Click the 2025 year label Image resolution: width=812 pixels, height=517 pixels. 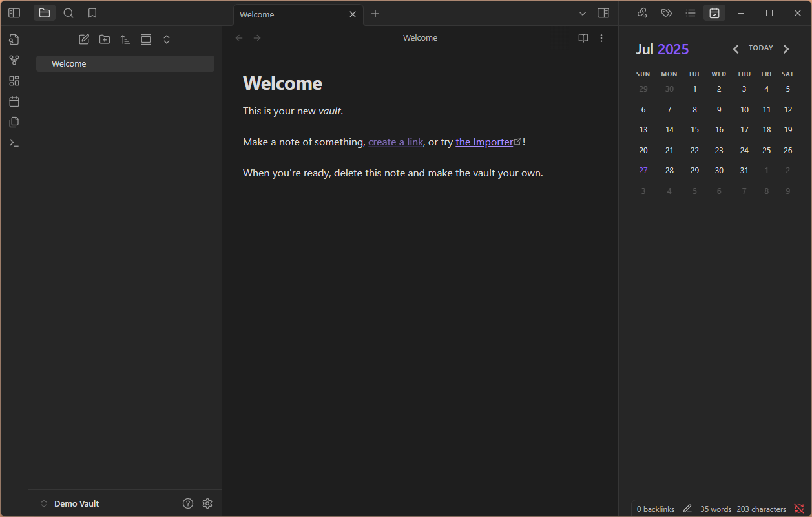coord(673,50)
